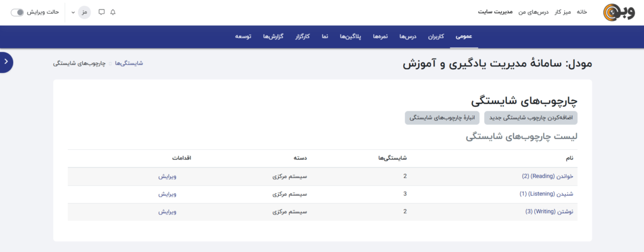Screen dimensions: 644x252
Task: Click the user avatar مز
Action: click(x=85, y=12)
